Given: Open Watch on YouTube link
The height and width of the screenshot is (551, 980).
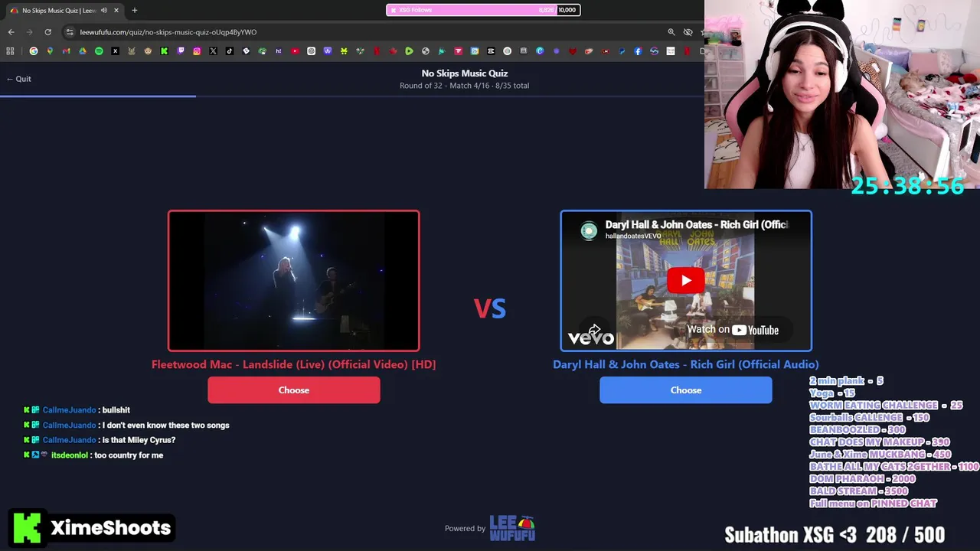Looking at the screenshot, I should tap(733, 330).
